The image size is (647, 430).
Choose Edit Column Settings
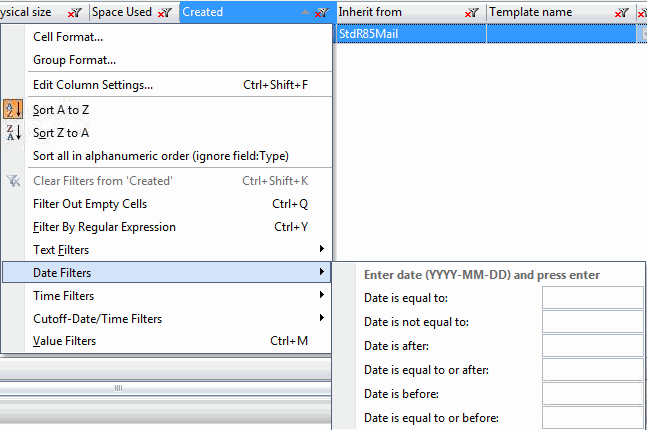click(x=167, y=85)
